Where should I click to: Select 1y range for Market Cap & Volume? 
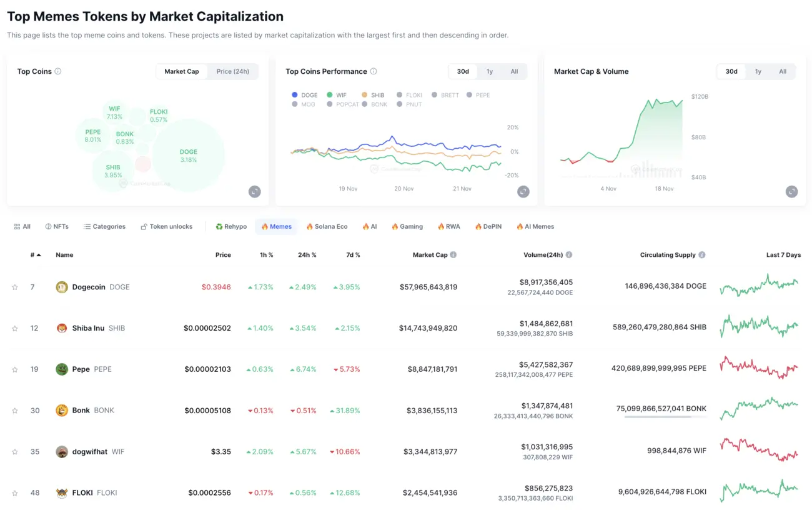[x=758, y=71]
